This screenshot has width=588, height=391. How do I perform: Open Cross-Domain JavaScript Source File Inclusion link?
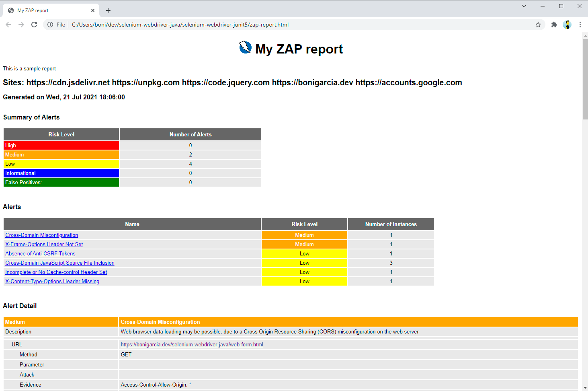60,263
